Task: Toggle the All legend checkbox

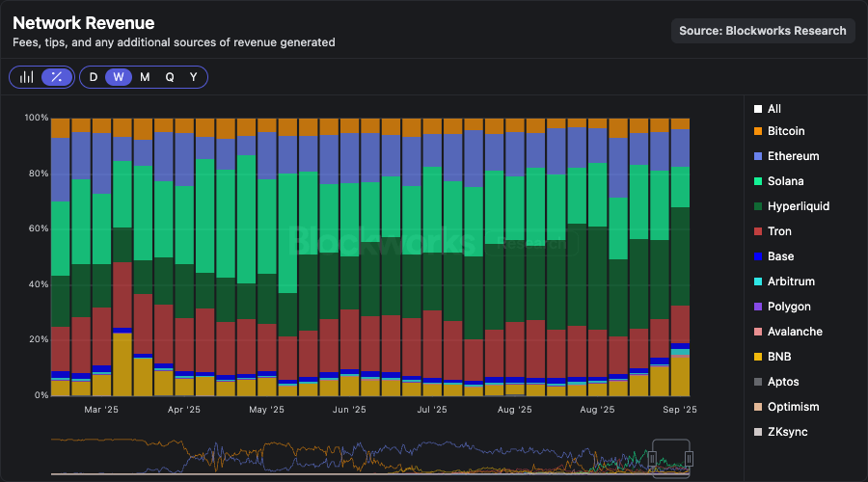Action: pos(759,110)
